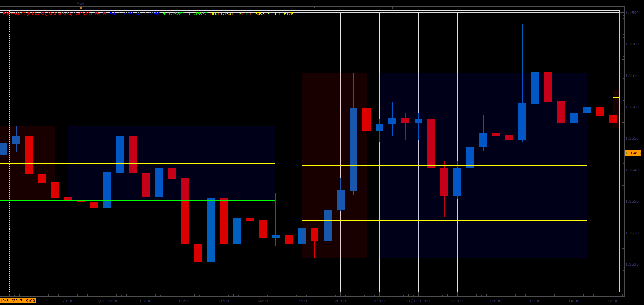
Task: Click the 1.1630 price axis label
Action: (632, 201)
